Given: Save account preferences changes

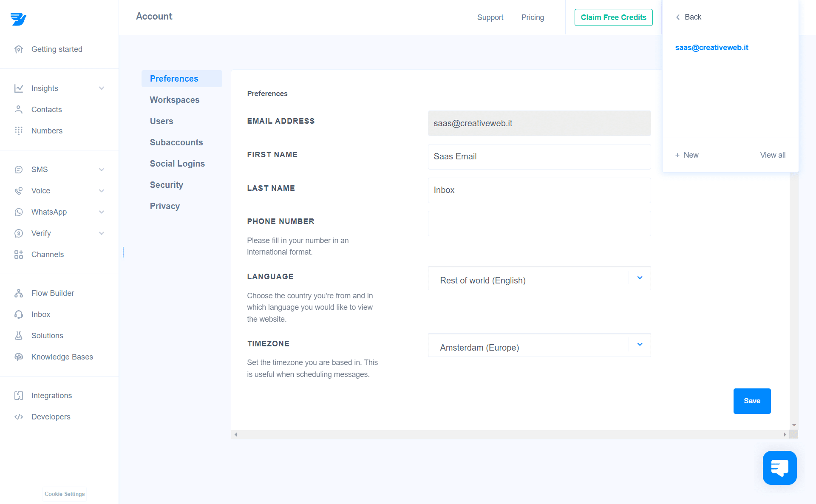Looking at the screenshot, I should click(x=752, y=401).
